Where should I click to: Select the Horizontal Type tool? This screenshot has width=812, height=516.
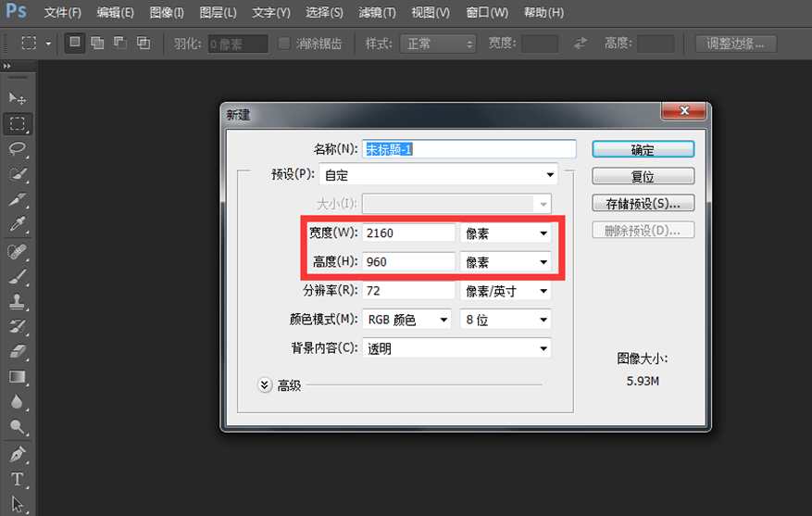click(x=17, y=479)
